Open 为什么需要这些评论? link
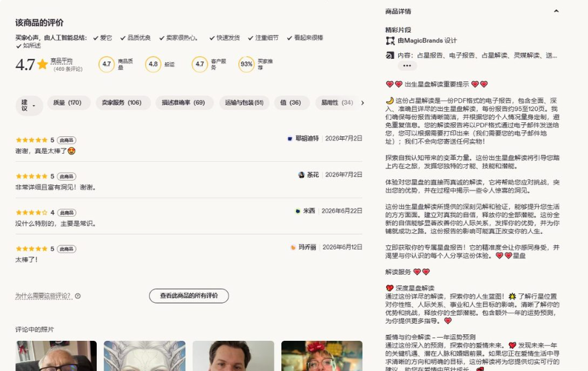Image resolution: width=588 pixels, height=371 pixels. 43,295
